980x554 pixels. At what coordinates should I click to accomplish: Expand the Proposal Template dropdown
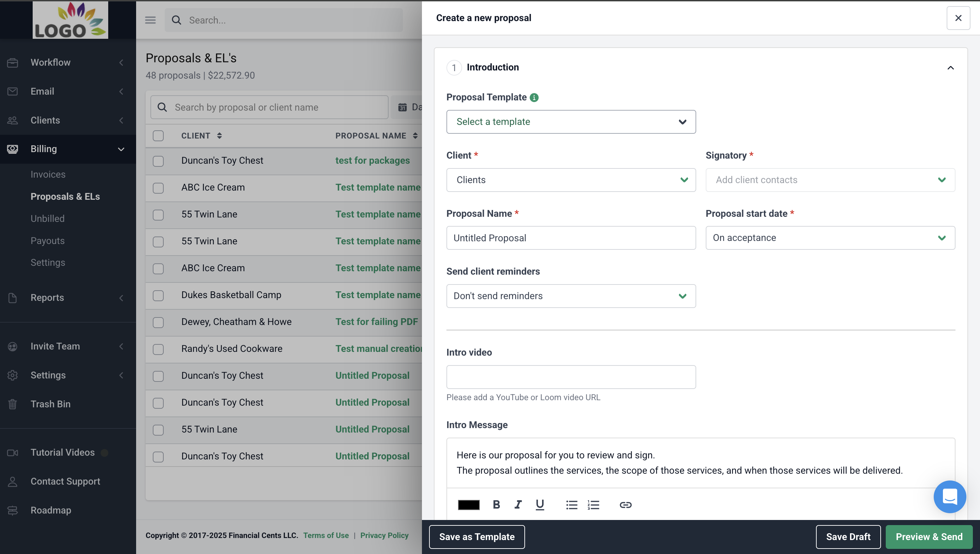(x=571, y=122)
